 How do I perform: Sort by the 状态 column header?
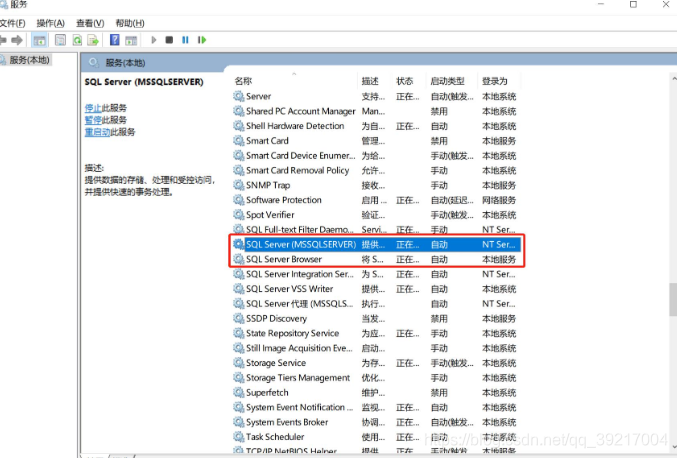click(x=405, y=81)
